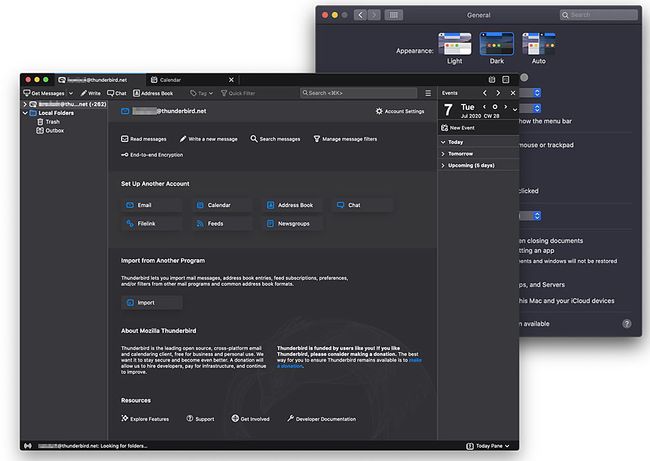650x461 pixels.
Task: Collapse the Today events section
Action: coord(443,142)
